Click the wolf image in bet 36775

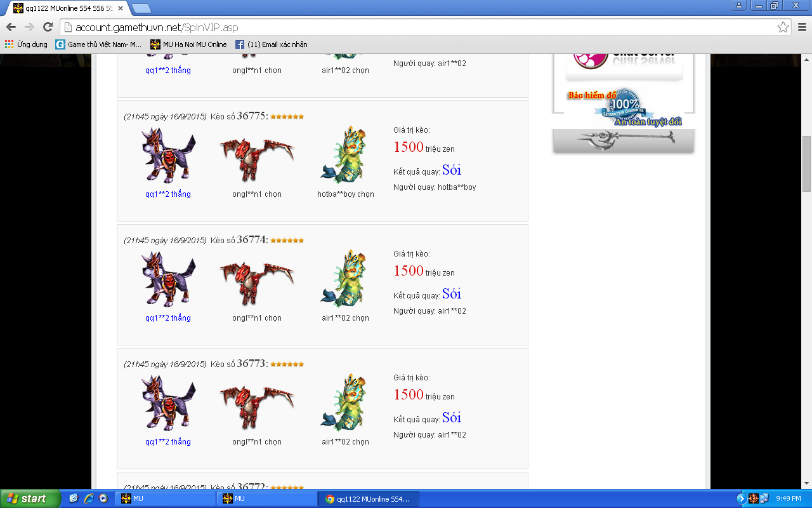click(167, 156)
